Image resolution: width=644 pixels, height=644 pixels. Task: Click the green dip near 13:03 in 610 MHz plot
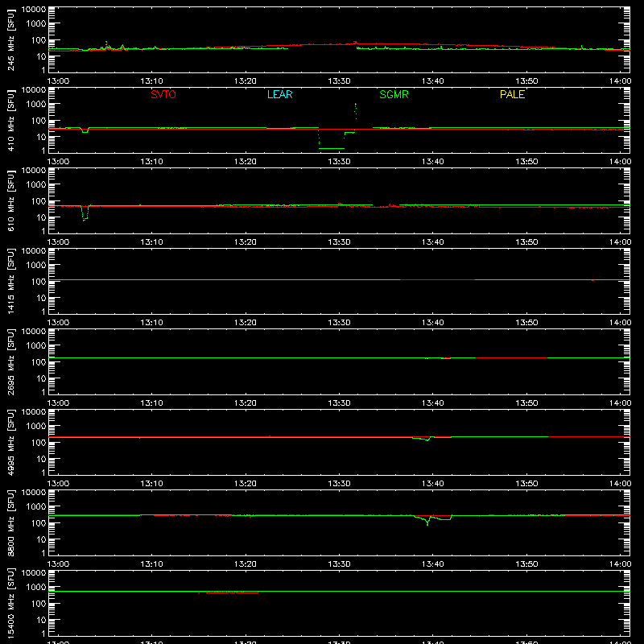coord(85,213)
